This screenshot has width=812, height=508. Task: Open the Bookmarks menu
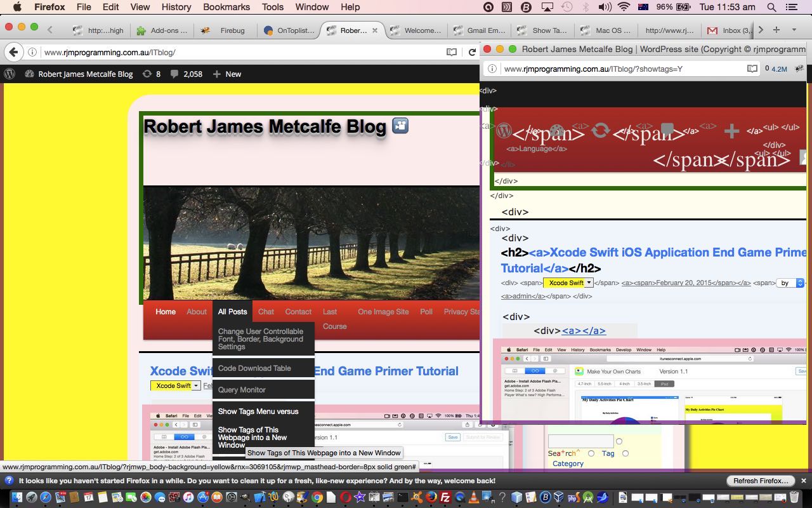click(x=226, y=7)
